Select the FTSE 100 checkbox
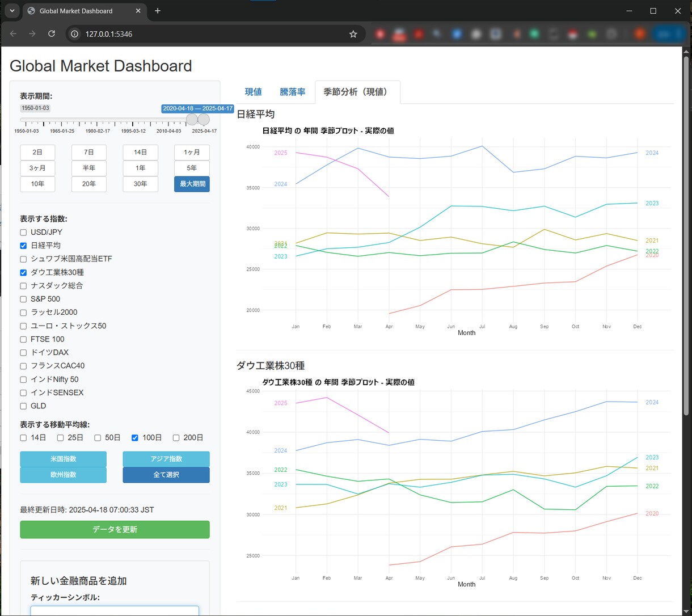 (23, 339)
